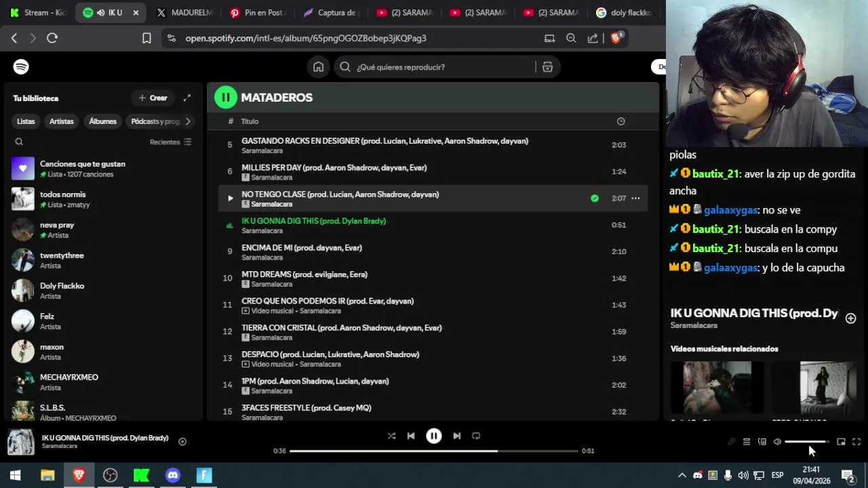This screenshot has height=488, width=868.
Task: Expand the library panel with the arrows icon
Action: (187, 98)
